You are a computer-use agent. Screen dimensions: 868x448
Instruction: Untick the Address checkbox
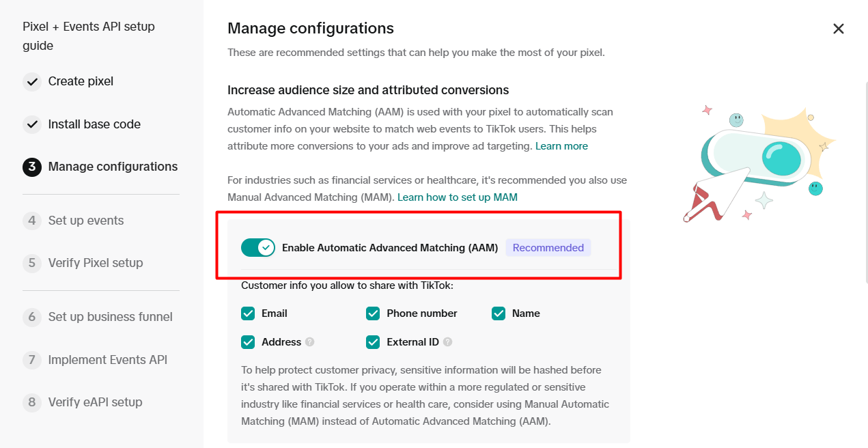[248, 342]
